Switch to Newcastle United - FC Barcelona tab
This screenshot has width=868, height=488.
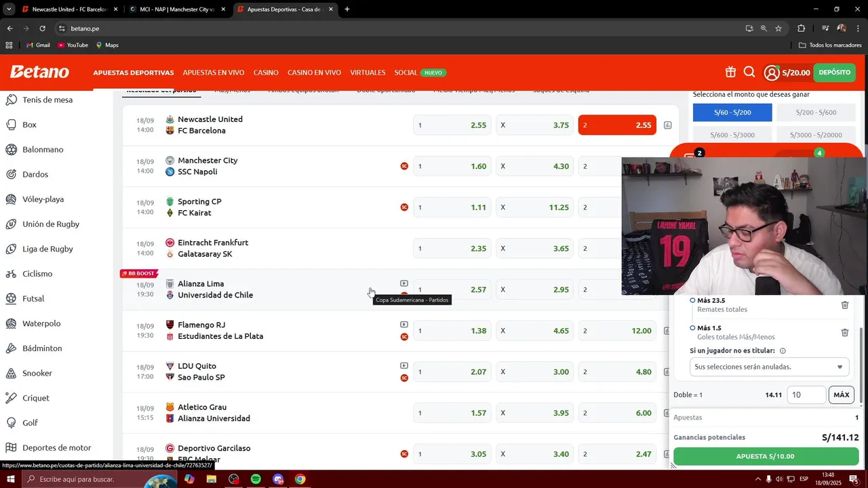pyautogui.click(x=69, y=9)
